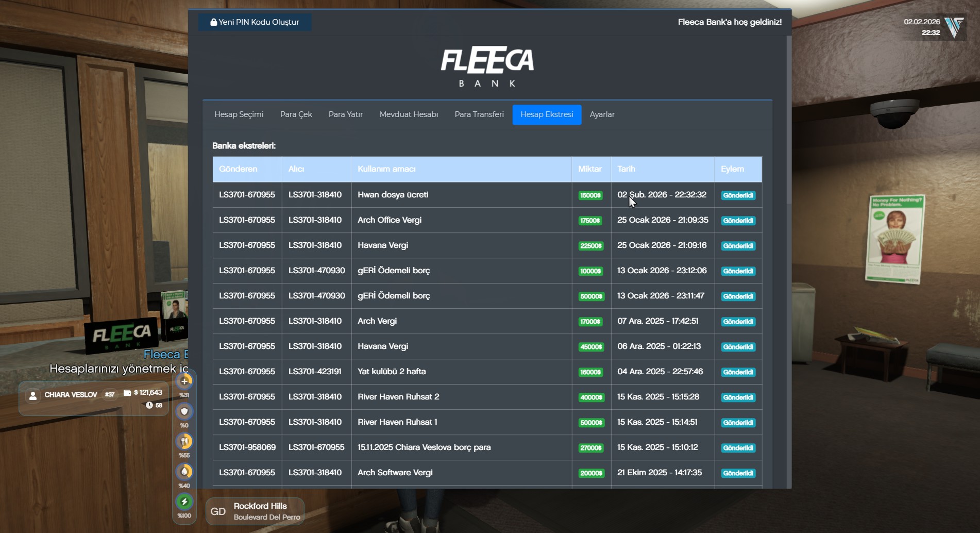Select the Hesap Ekstresi tab
980x533 pixels.
[x=547, y=114]
